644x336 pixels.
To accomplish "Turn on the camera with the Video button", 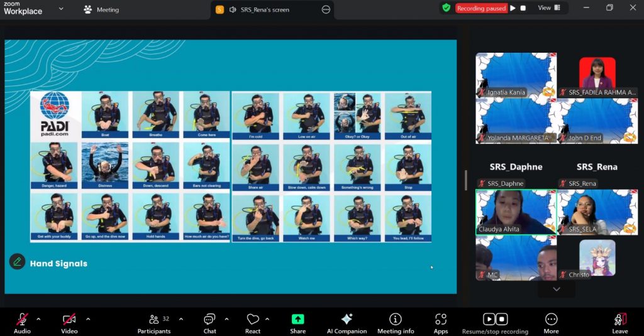I will tap(69, 323).
